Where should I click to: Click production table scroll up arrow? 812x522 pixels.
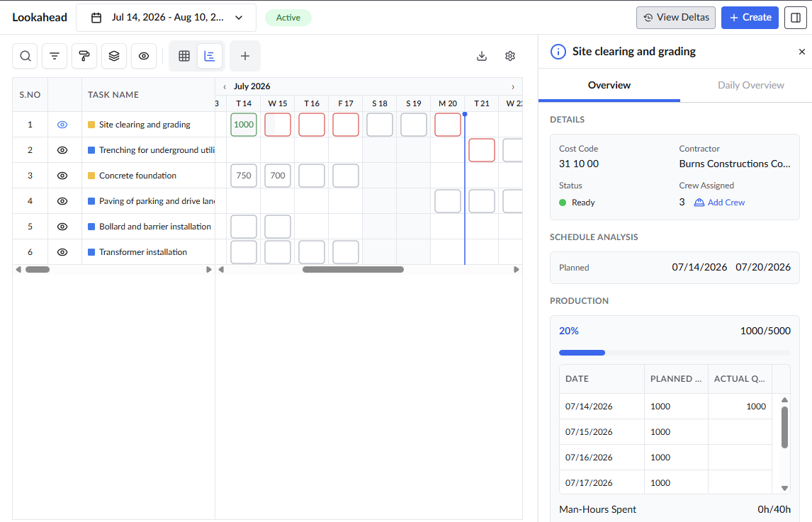pos(784,399)
